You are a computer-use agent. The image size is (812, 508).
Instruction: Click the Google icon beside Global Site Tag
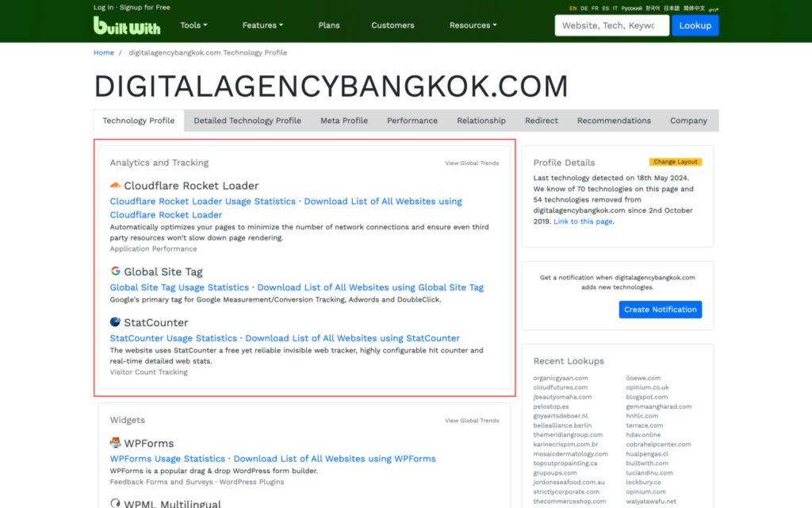pos(115,271)
